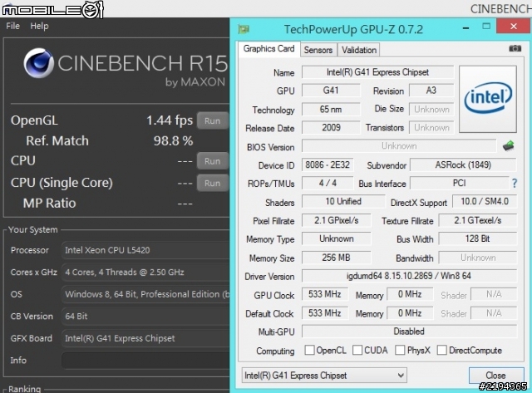Switch to the Validation tab
Image resolution: width=532 pixels, height=393 pixels.
coord(359,50)
